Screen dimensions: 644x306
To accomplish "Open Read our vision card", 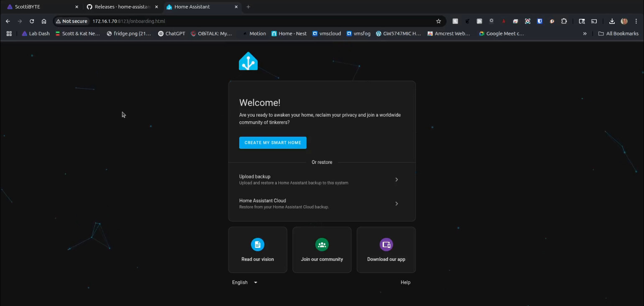I will 258,250.
